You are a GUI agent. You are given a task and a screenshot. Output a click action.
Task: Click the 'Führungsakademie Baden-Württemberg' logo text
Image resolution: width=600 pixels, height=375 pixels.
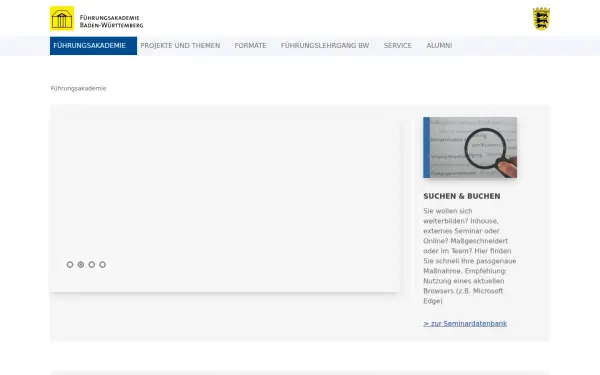pos(111,21)
